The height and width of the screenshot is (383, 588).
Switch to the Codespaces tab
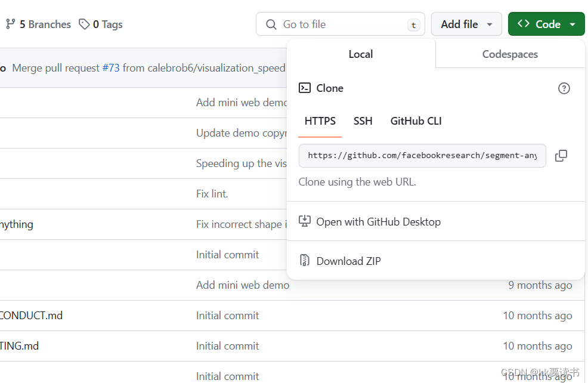click(510, 54)
